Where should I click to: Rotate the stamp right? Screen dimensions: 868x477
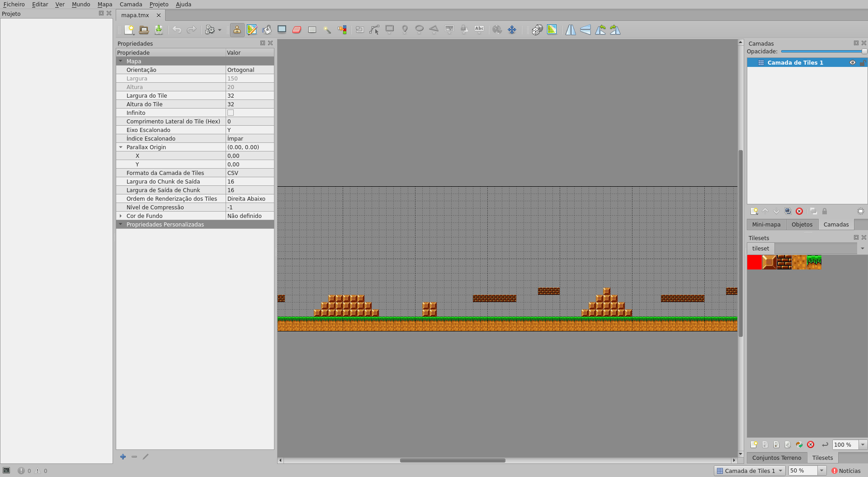click(x=615, y=30)
